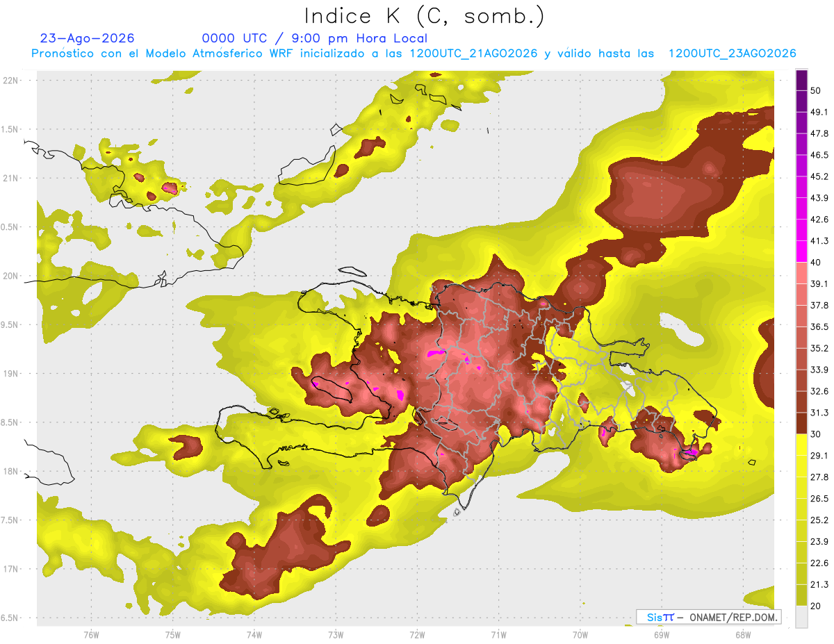Click the "25.2" color scale label
Screen dimensions: 834x644
[x=819, y=520]
